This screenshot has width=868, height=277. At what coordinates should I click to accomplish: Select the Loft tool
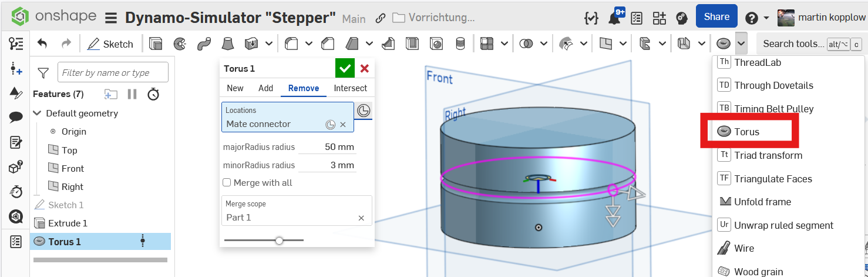228,44
